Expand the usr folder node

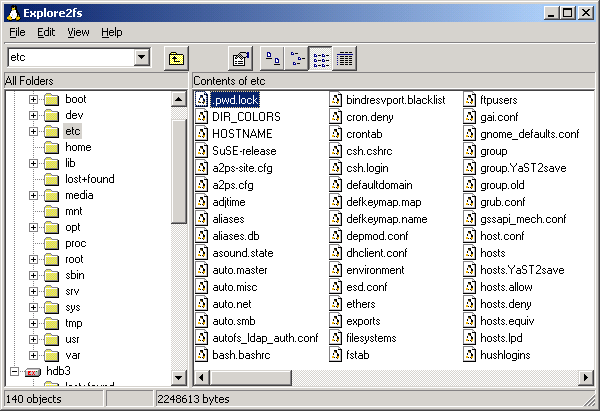point(33,339)
